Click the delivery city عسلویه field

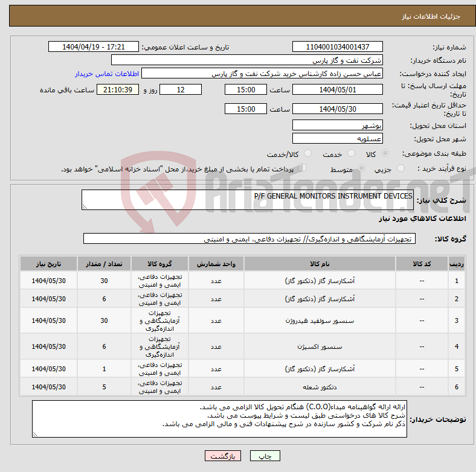point(337,138)
